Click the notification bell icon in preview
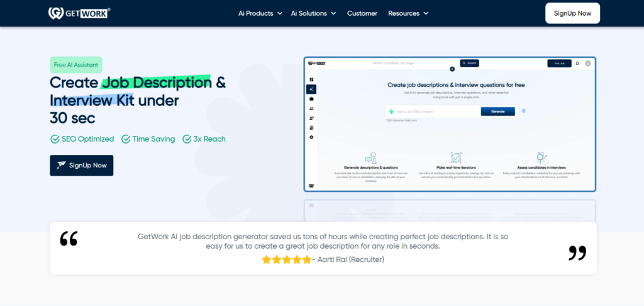 pos(577,64)
